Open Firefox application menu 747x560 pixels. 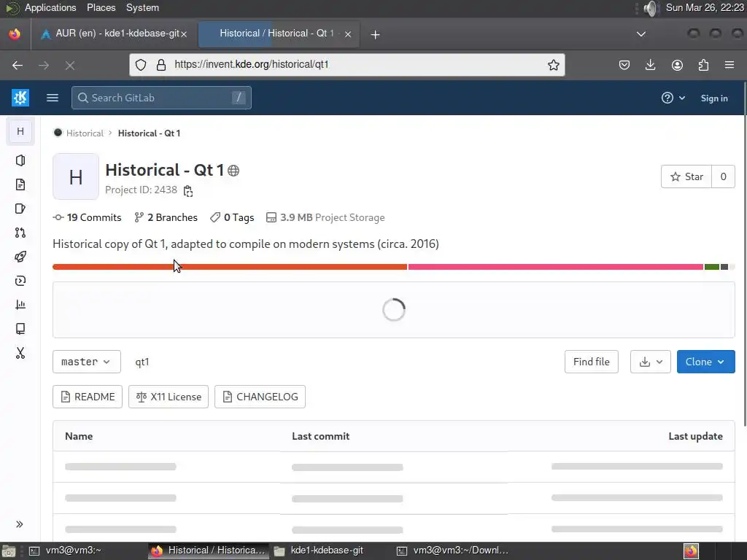pos(729,65)
